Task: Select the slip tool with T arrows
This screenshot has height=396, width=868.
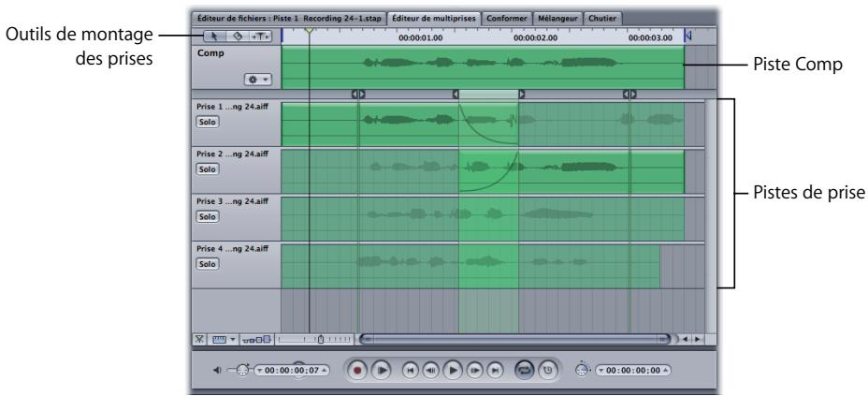Action: pyautogui.click(x=261, y=37)
